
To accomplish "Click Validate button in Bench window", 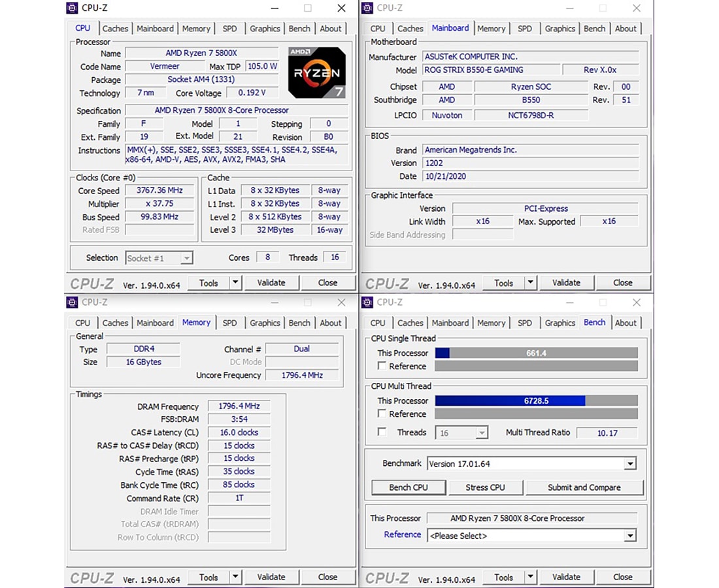I will click(566, 576).
